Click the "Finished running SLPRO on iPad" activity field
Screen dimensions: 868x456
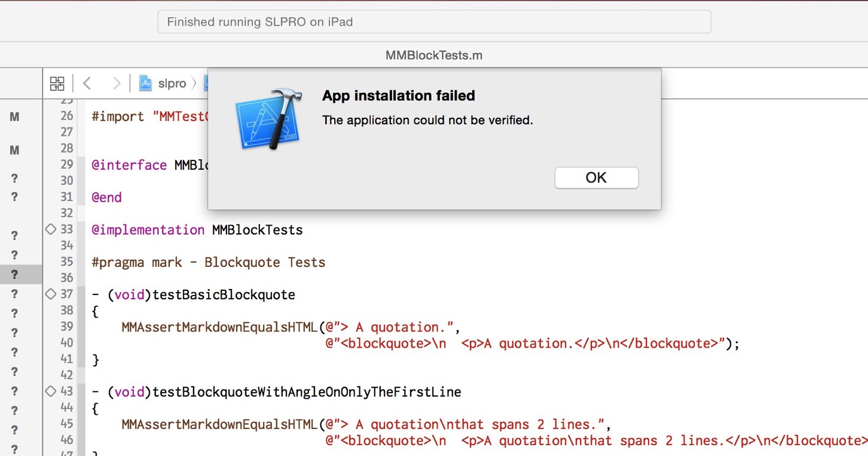(434, 22)
